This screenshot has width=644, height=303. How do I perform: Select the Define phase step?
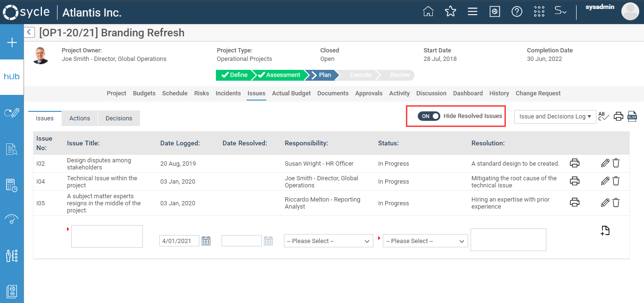point(234,75)
